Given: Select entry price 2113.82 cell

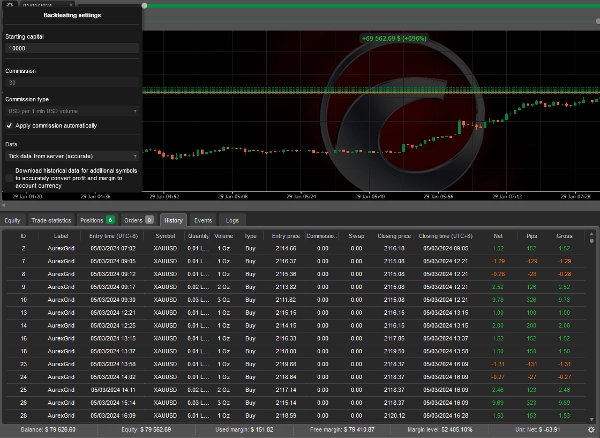Looking at the screenshot, I should click(x=285, y=287).
